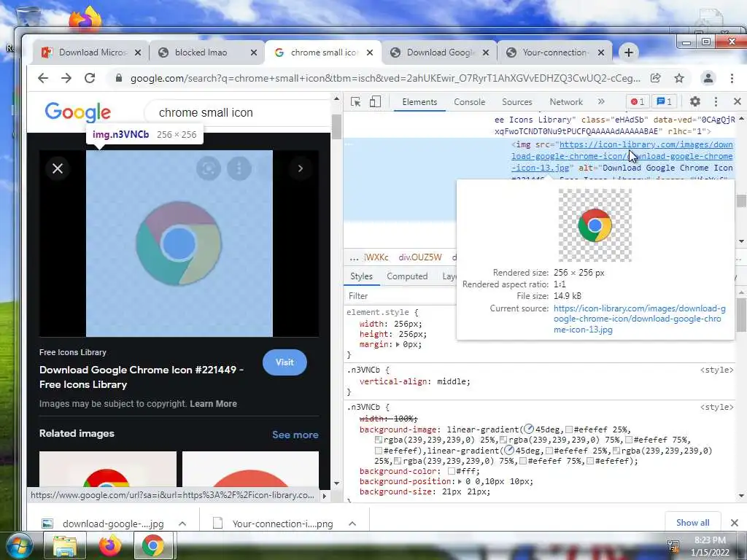Click the 'Learn More' copyright link

coord(214,404)
